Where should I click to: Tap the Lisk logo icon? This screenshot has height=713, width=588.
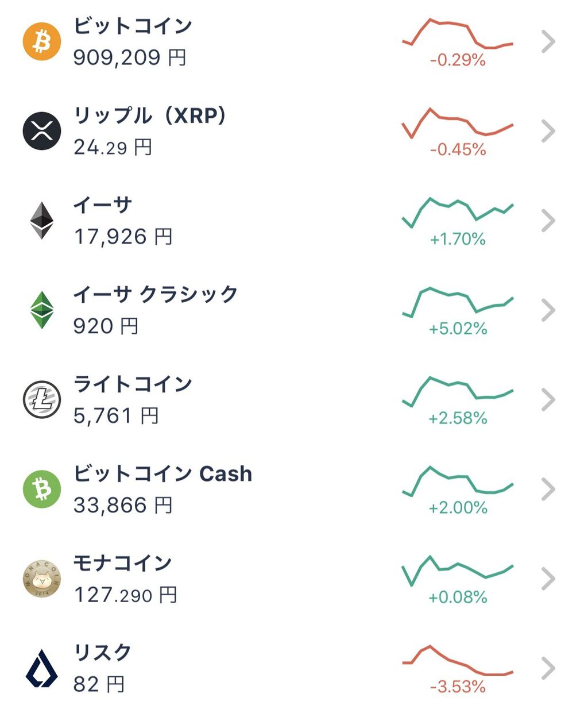tap(42, 668)
